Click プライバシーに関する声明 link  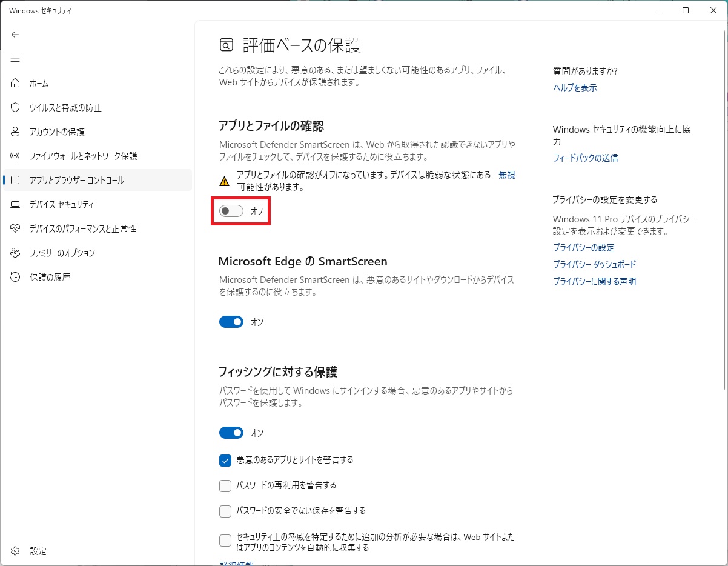click(594, 281)
